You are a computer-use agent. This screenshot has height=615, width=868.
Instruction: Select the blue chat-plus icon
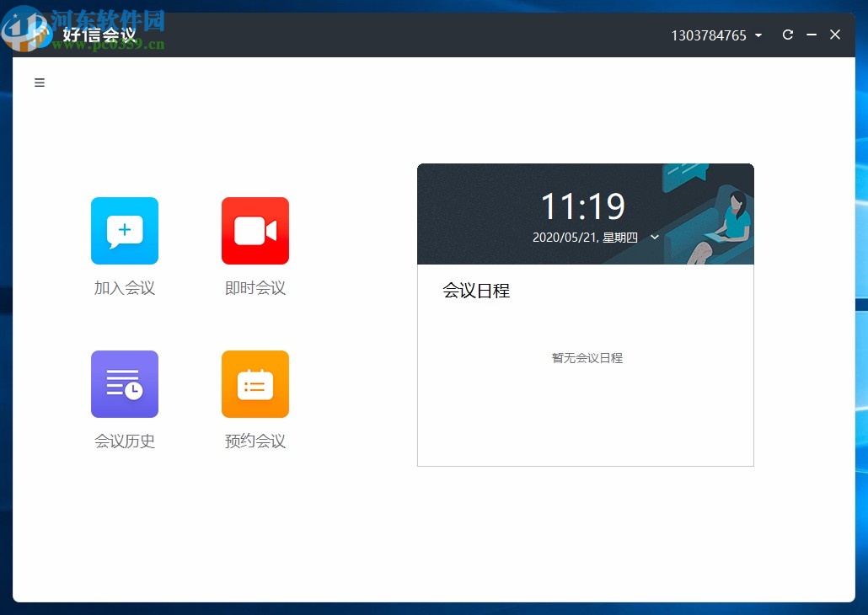click(x=124, y=230)
